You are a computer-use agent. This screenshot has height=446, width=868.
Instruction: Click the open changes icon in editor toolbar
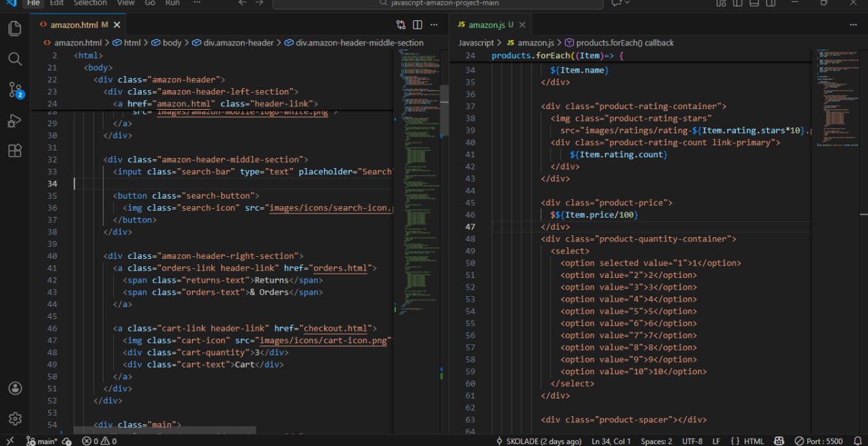tap(401, 25)
